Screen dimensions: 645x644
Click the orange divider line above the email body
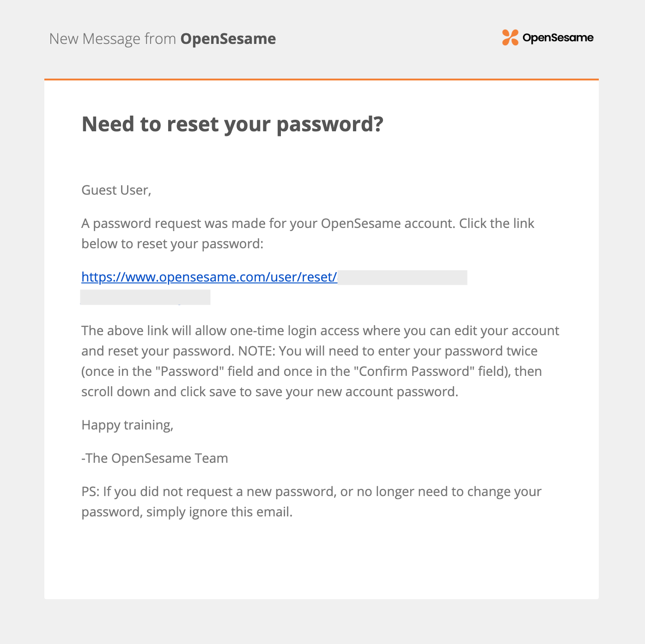[322, 80]
